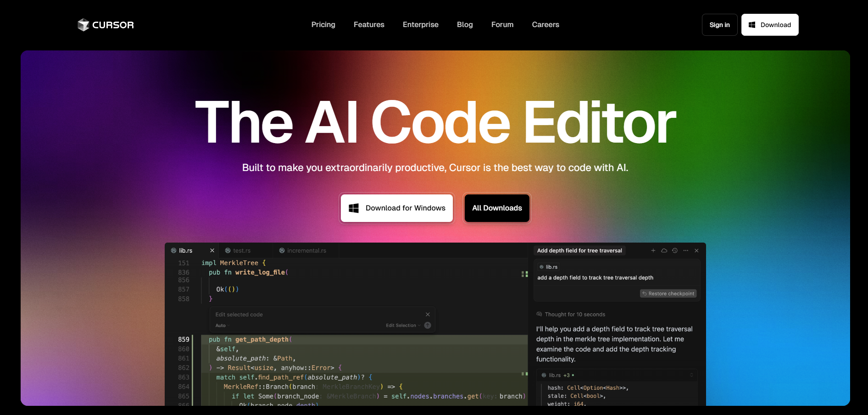Screen dimensions: 868x415
Task: Click the thought bubble icon beside Thought for 10 seconds
Action: [539, 314]
